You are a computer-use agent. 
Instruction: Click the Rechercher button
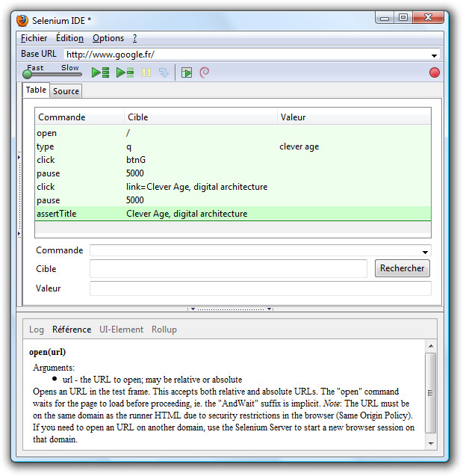[403, 268]
